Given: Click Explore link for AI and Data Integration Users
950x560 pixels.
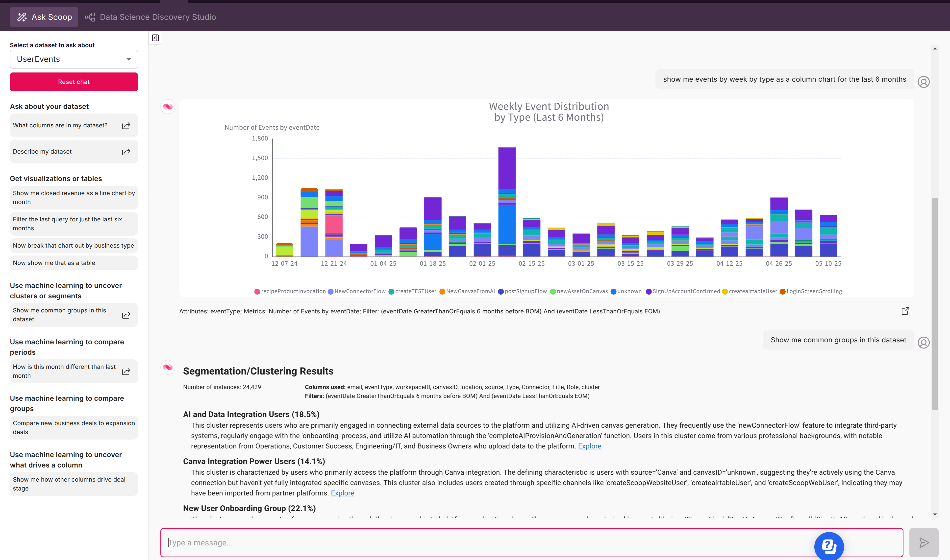Looking at the screenshot, I should pos(589,446).
